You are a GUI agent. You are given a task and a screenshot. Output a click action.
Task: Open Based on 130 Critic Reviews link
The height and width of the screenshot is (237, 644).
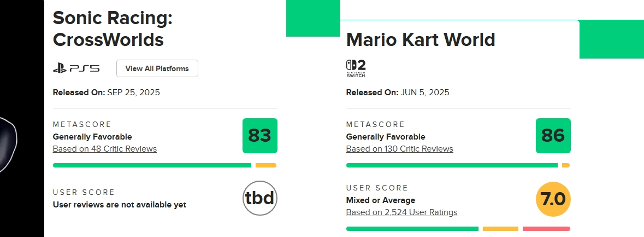tap(400, 149)
